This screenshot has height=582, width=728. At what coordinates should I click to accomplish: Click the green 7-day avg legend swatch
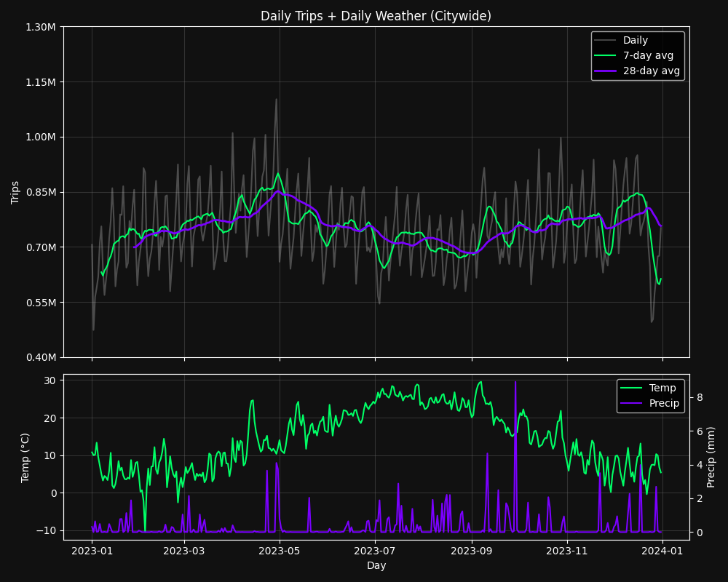click(604, 55)
